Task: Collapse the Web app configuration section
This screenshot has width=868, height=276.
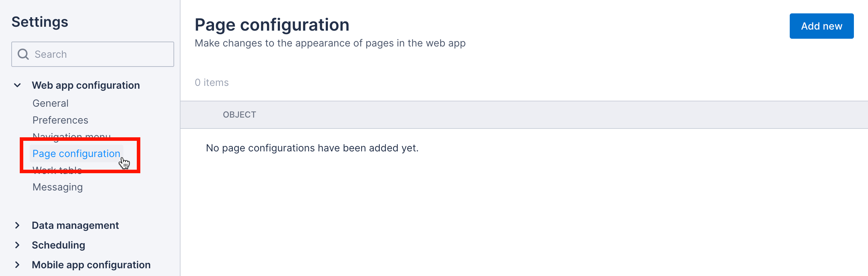Action: click(17, 85)
